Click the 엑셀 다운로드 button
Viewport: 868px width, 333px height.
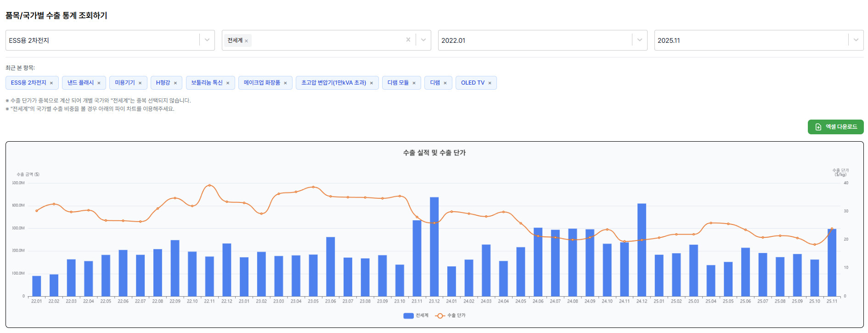tap(835, 127)
